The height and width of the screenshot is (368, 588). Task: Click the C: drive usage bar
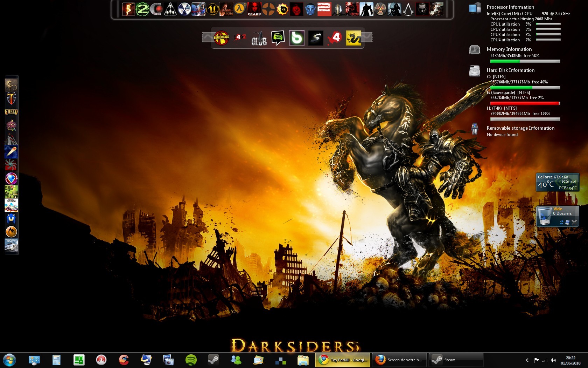pos(525,88)
